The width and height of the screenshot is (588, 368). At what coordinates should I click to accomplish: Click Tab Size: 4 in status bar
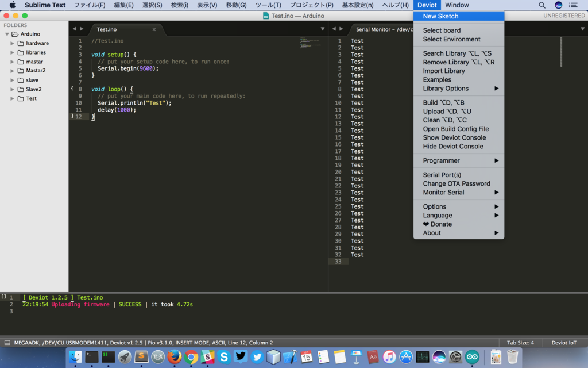pyautogui.click(x=520, y=343)
